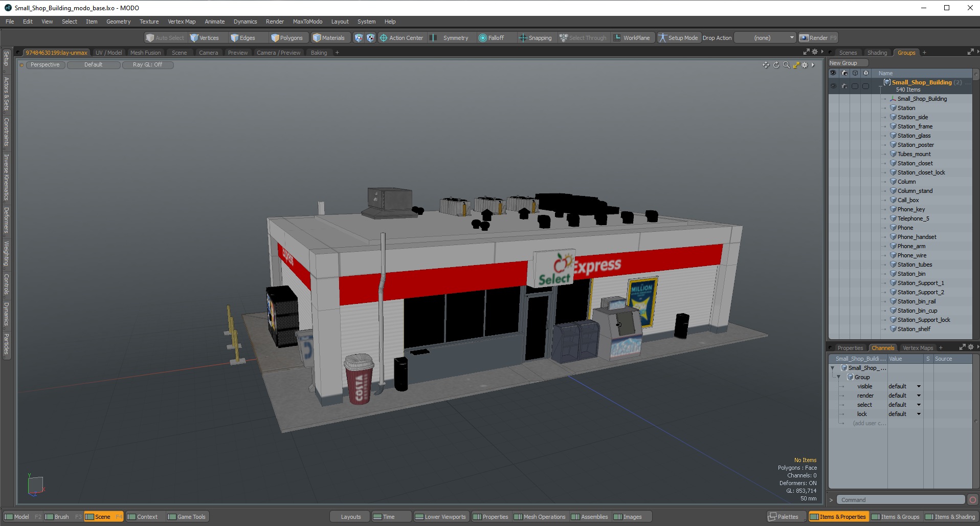Click the Items selection mode icon
The width and height of the screenshot is (980, 526).
click(x=359, y=38)
